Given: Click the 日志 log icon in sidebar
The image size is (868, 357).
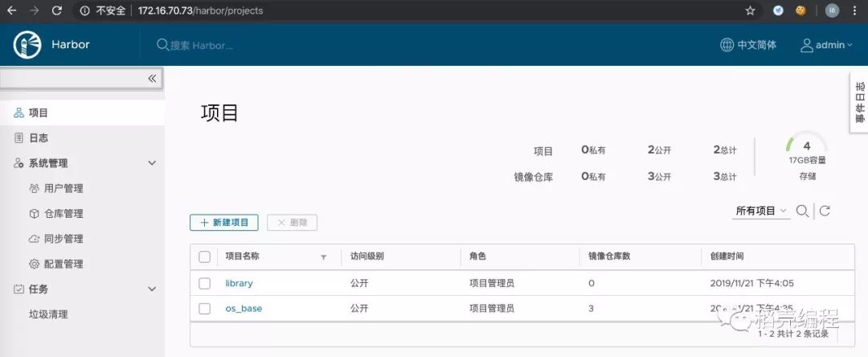Looking at the screenshot, I should point(18,137).
